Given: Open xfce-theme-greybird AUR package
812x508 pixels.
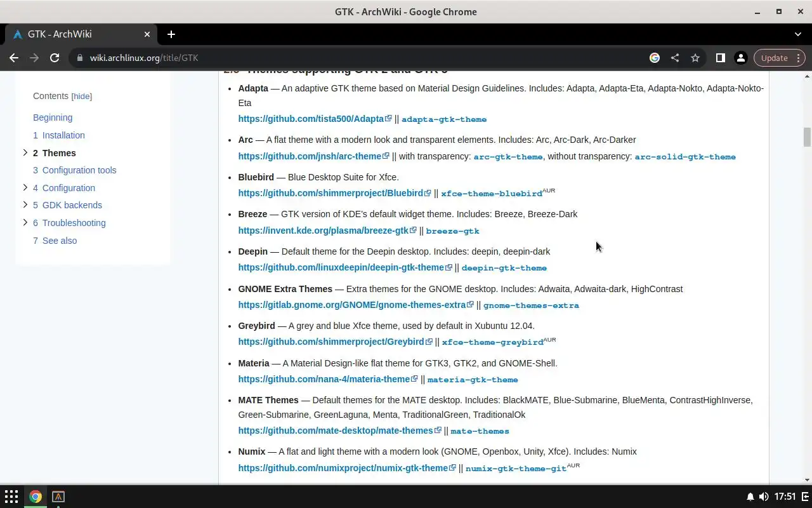Looking at the screenshot, I should tap(492, 342).
